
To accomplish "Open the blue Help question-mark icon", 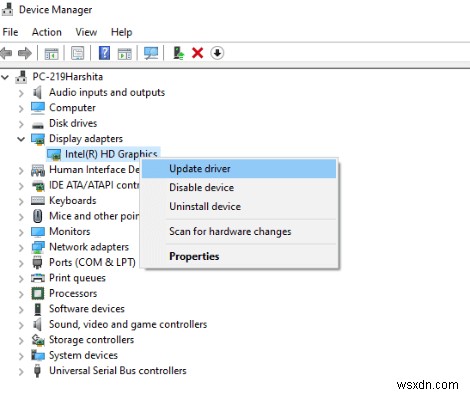I will [104, 53].
